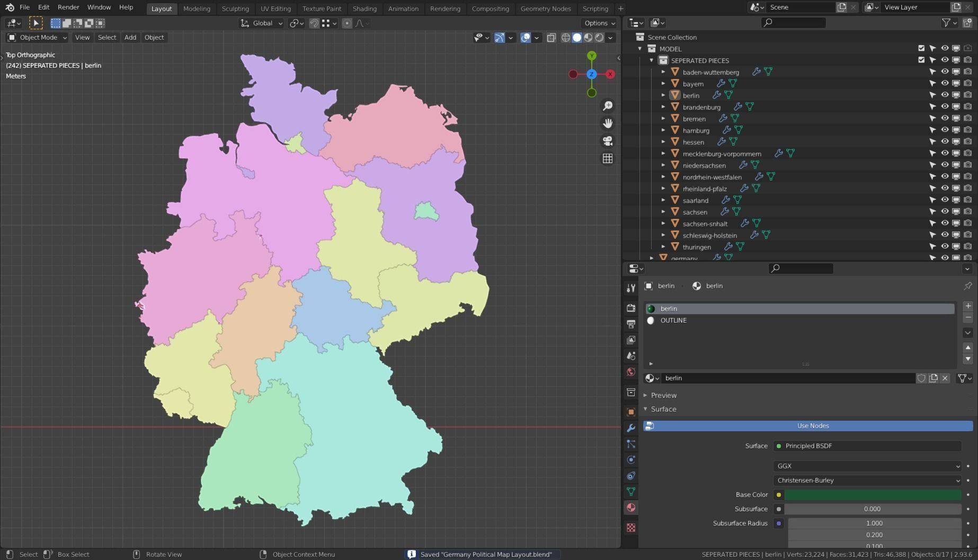
Task: Switch to the Shading workspace tab
Action: (x=364, y=8)
